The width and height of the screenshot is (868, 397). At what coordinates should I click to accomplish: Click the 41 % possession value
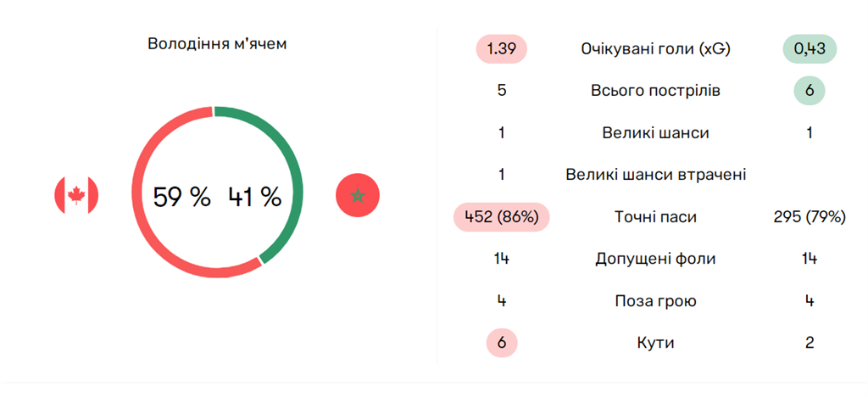click(254, 197)
